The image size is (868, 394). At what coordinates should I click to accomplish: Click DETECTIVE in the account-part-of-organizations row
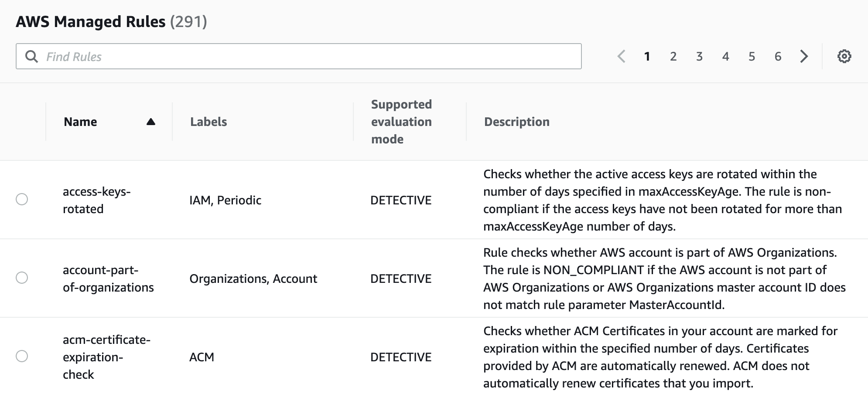pos(401,279)
